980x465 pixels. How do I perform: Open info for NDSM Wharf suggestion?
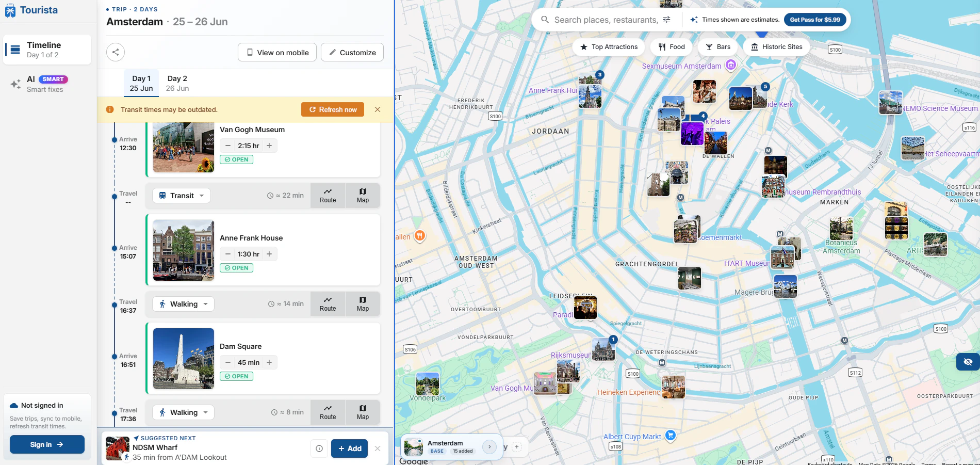tap(319, 448)
